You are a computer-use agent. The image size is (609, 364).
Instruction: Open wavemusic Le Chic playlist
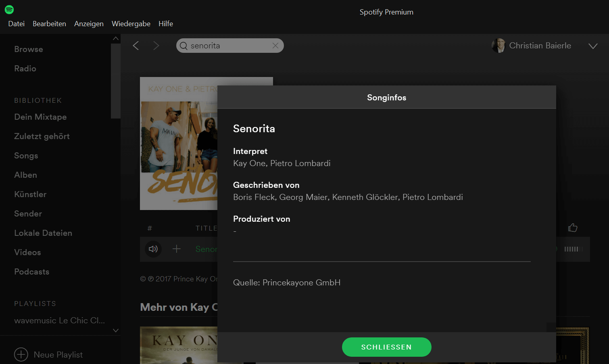click(x=59, y=320)
